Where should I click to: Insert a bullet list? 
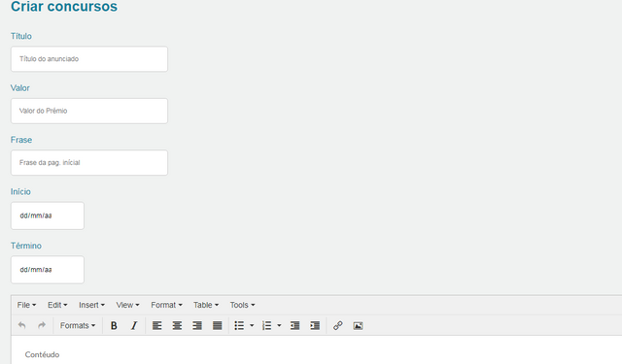pos(239,325)
